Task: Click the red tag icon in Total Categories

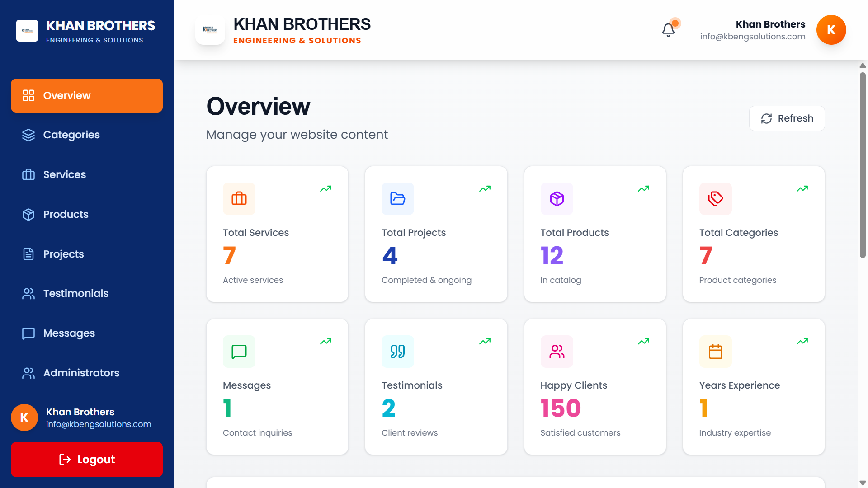Action: (716, 199)
